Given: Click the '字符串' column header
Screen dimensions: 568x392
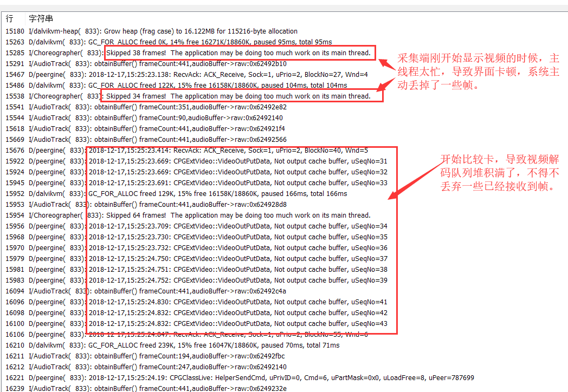Looking at the screenshot, I should [41, 18].
